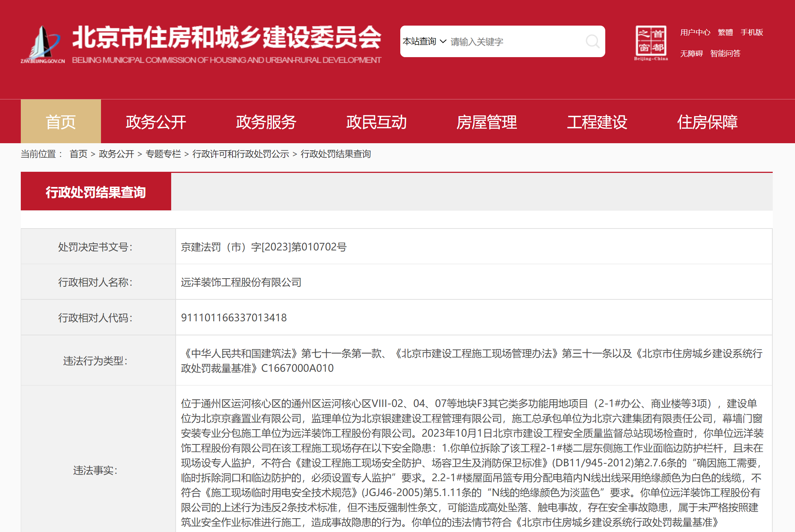This screenshot has width=795, height=532.
Task: Open the 智能问答 smart Q&A feature
Action: [x=725, y=53]
